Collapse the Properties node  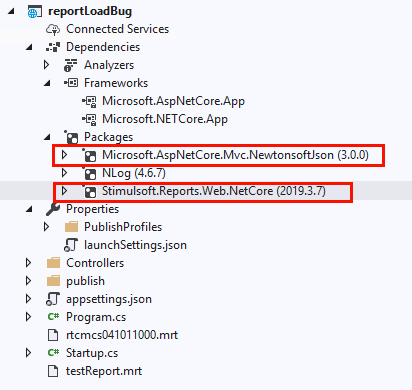pyautogui.click(x=29, y=209)
